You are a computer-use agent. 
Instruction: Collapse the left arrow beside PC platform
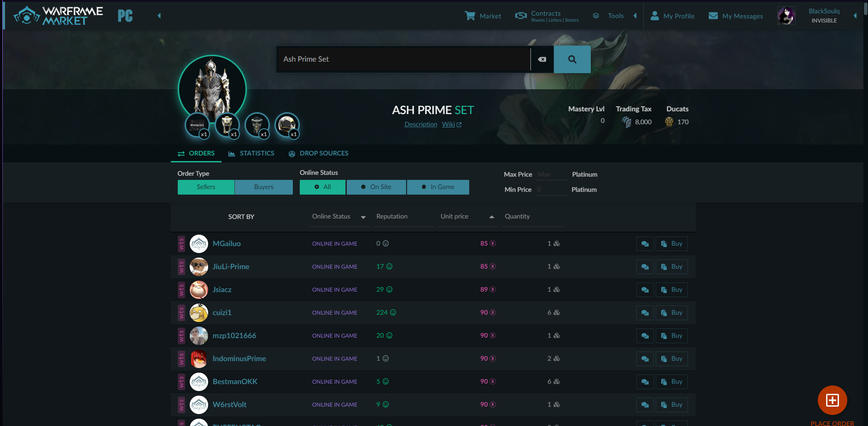(x=159, y=16)
